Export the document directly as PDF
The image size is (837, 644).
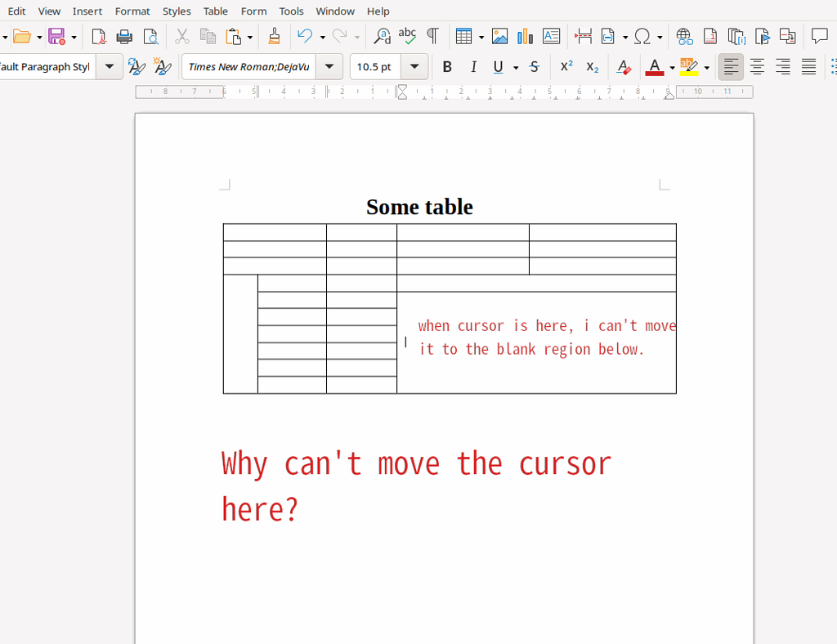(x=98, y=36)
